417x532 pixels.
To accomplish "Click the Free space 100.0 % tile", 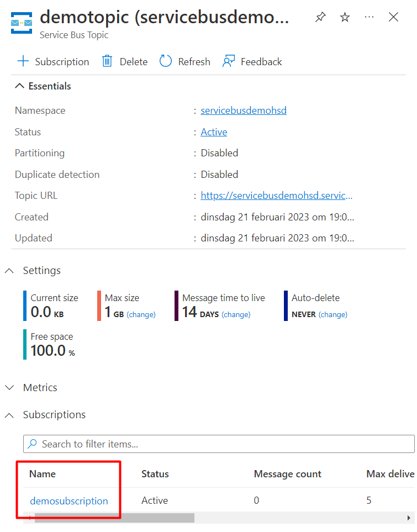I will tap(49, 344).
